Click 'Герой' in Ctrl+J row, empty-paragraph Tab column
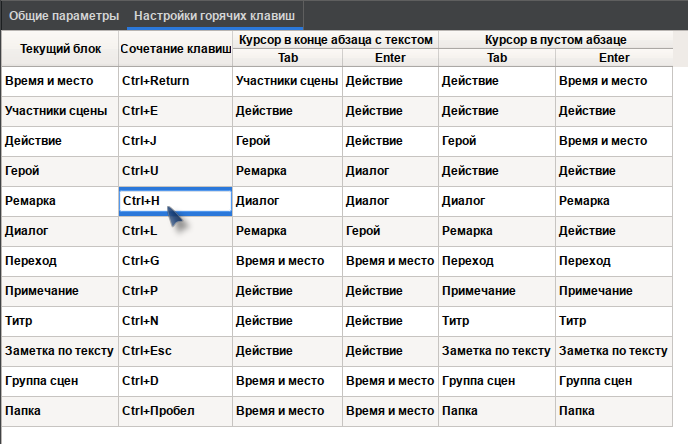Screen dimensions: 688x444 coord(497,141)
